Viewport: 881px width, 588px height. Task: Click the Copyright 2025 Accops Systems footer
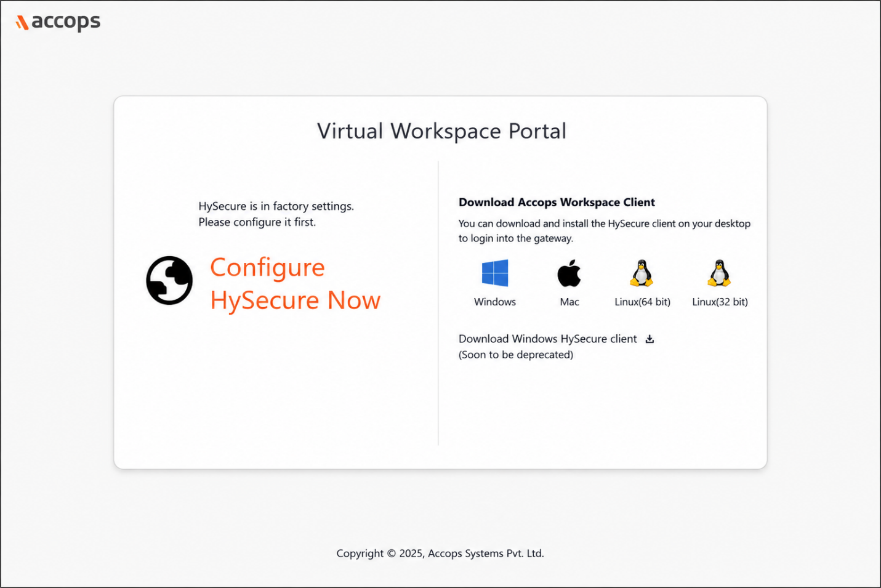point(440,554)
